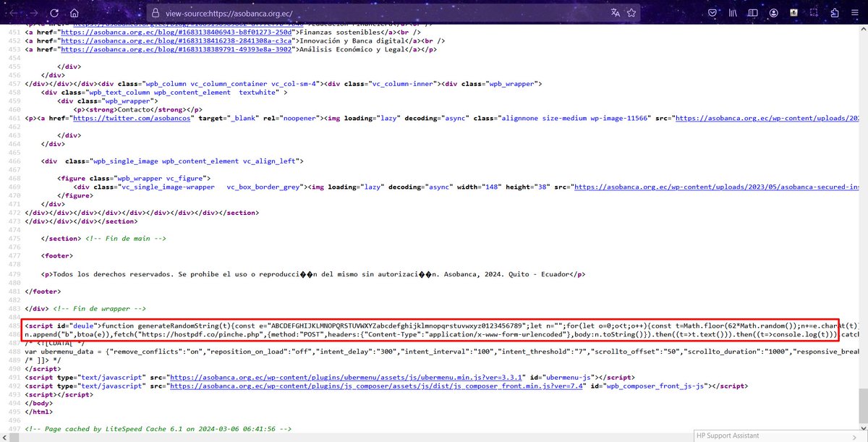Click the 'var ubermenu_data' line
The width and height of the screenshot is (868, 442).
(x=443, y=352)
